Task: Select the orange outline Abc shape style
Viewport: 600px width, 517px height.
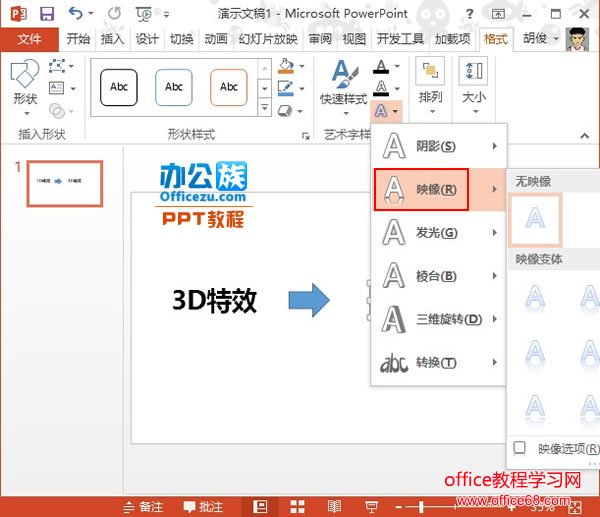Action: pos(229,87)
